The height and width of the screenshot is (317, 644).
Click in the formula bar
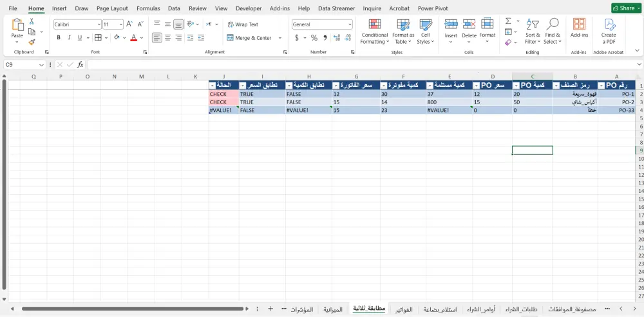tap(361, 65)
